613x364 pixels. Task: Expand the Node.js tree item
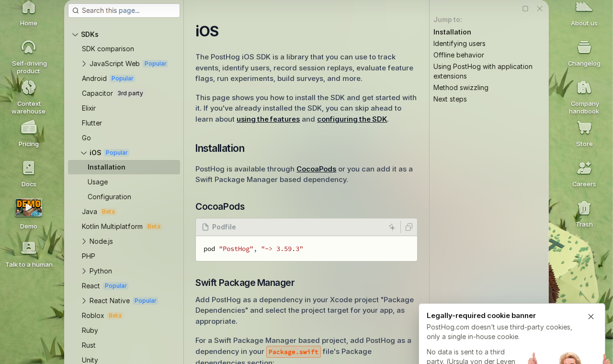pyautogui.click(x=84, y=241)
